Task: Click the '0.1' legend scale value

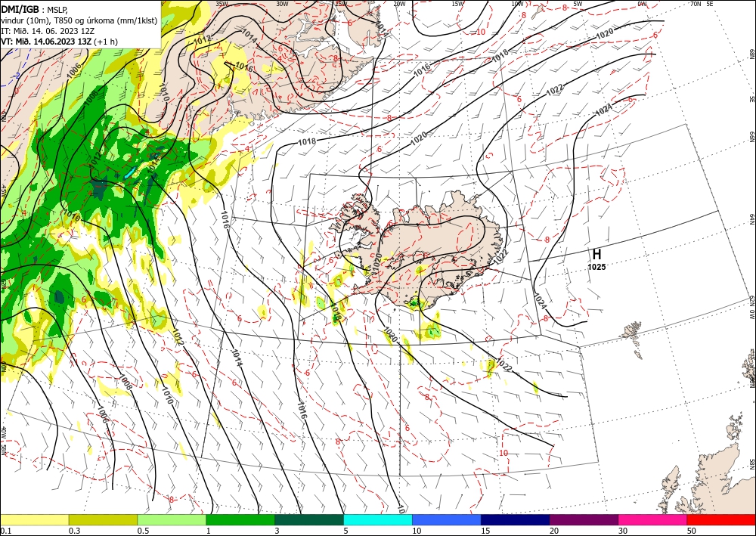Action: pos(5,531)
